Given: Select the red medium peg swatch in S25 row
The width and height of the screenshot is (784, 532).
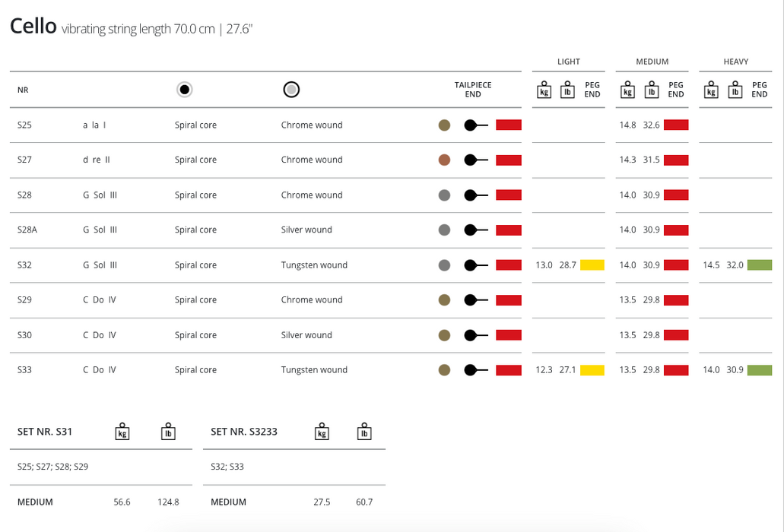Looking at the screenshot, I should pos(676,125).
